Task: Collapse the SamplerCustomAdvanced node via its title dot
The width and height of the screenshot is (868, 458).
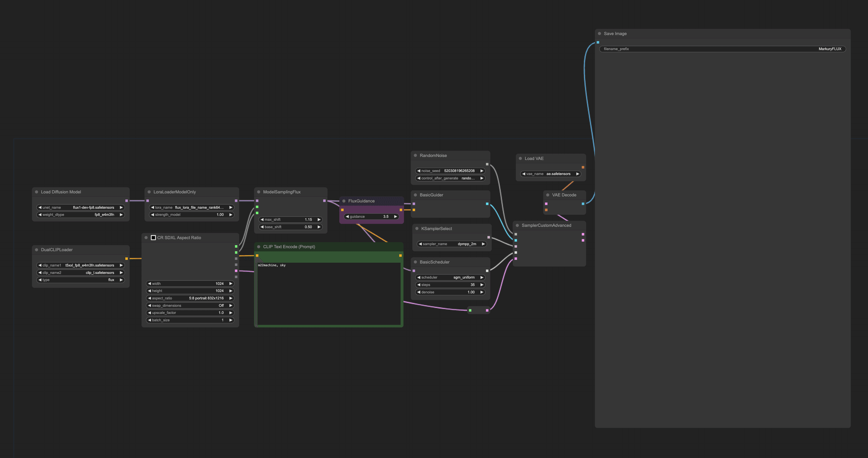Action: pos(517,225)
